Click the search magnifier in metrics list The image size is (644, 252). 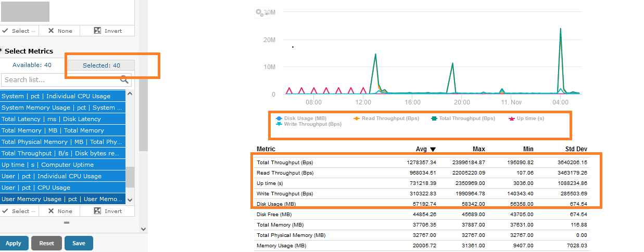coord(124,79)
